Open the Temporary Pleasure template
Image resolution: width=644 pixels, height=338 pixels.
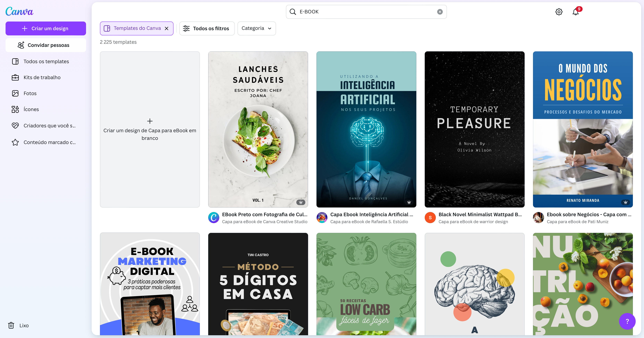[474, 129]
